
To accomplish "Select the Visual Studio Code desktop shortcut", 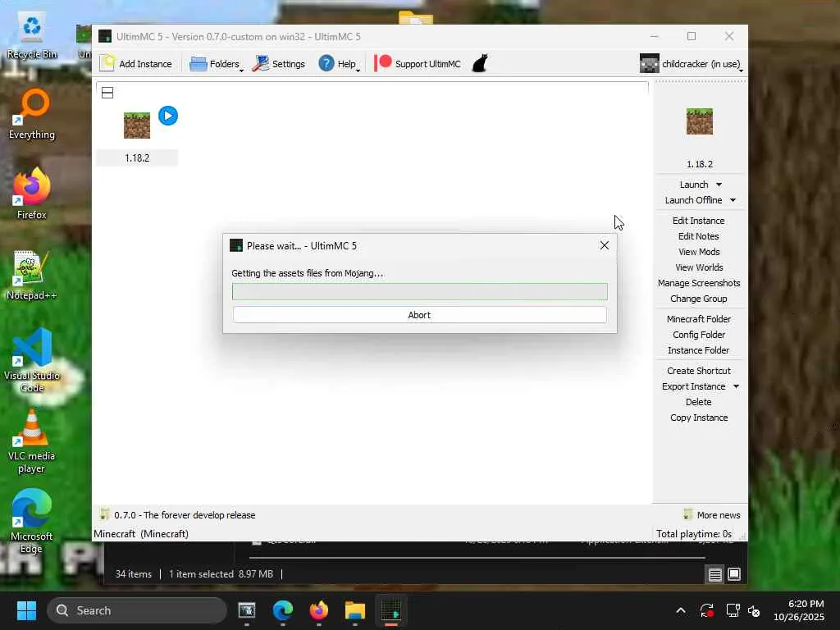I will pos(32,360).
